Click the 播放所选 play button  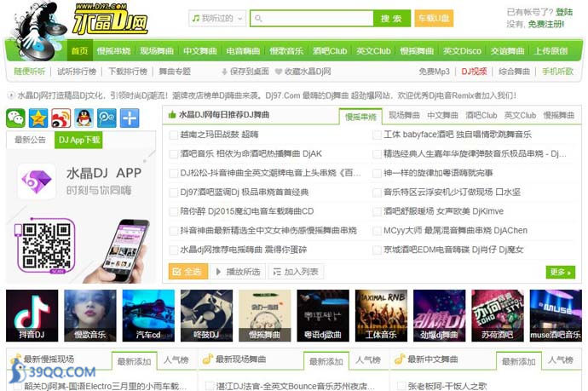pyautogui.click(x=238, y=272)
